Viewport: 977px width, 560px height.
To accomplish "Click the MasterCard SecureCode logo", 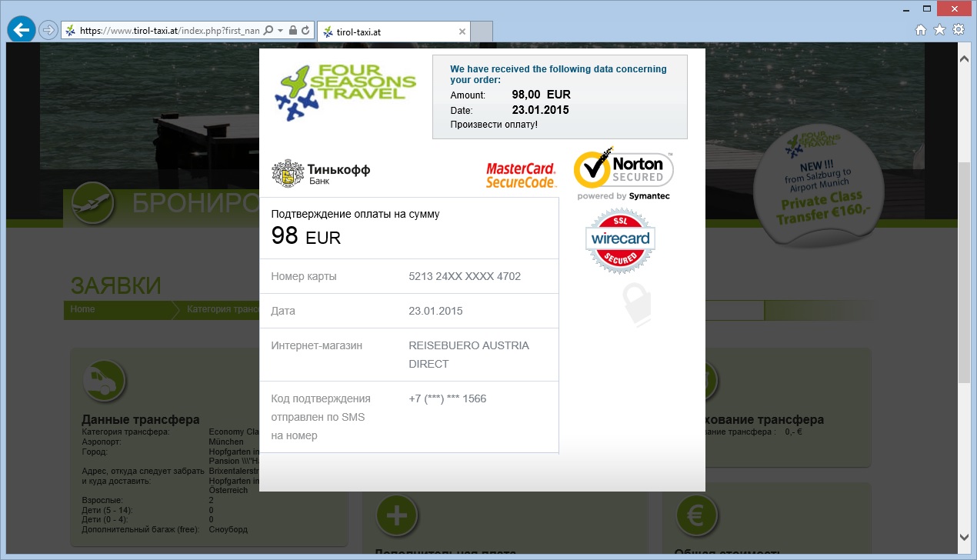I will click(x=521, y=175).
